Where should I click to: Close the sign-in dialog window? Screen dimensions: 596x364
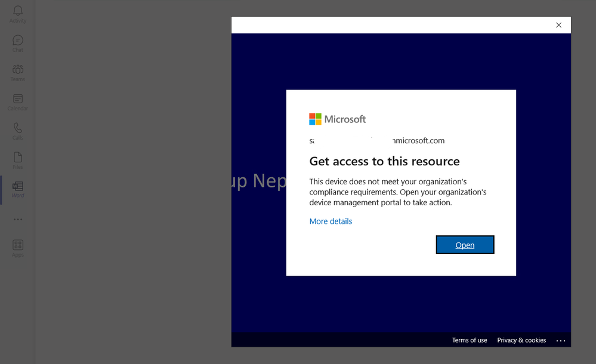559,25
